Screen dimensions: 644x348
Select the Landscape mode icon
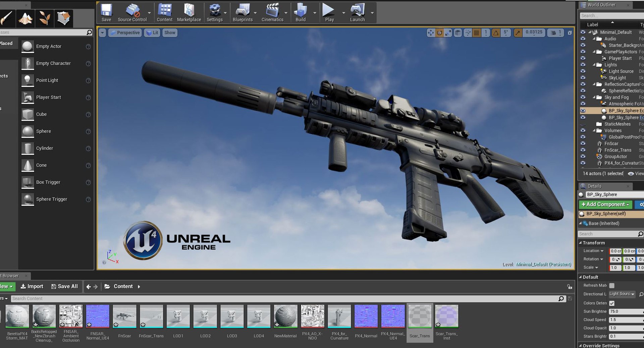tap(25, 18)
